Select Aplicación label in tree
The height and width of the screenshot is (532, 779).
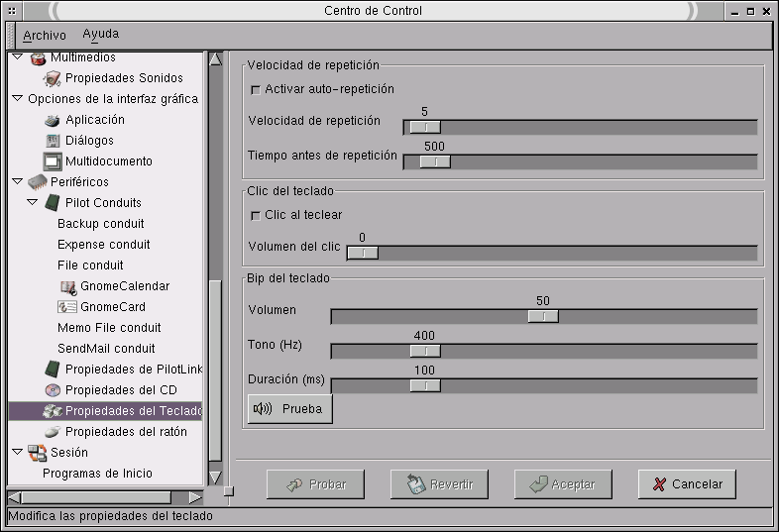pyautogui.click(x=95, y=120)
